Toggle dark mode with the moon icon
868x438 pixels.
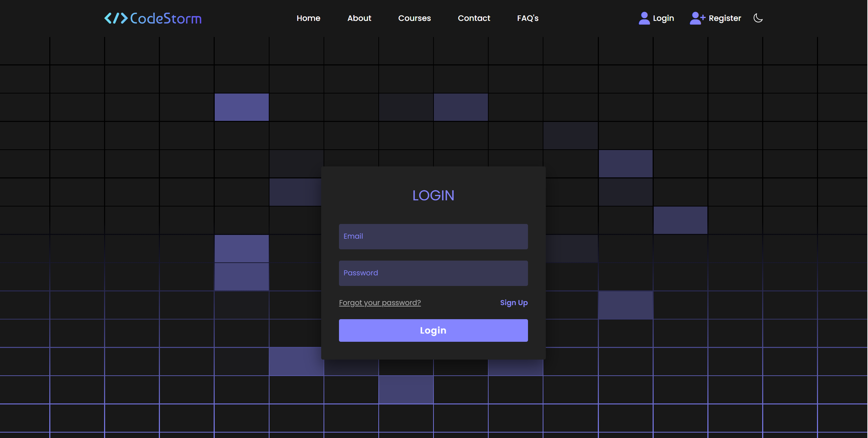(758, 18)
